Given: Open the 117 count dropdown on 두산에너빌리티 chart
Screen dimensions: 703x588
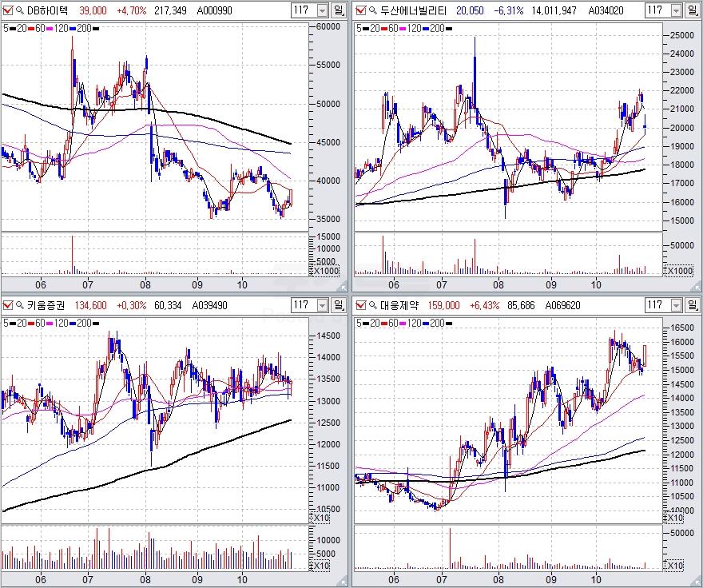Looking at the screenshot, I should coord(674,10).
